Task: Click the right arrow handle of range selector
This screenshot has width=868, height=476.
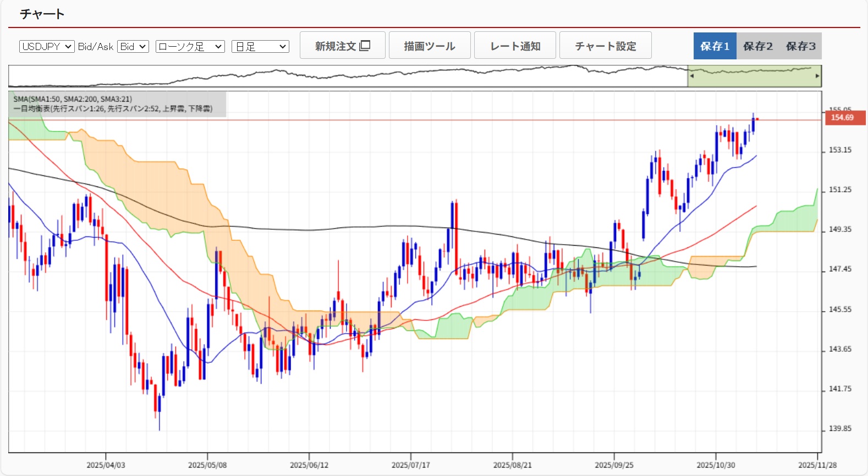Action: tap(817, 76)
